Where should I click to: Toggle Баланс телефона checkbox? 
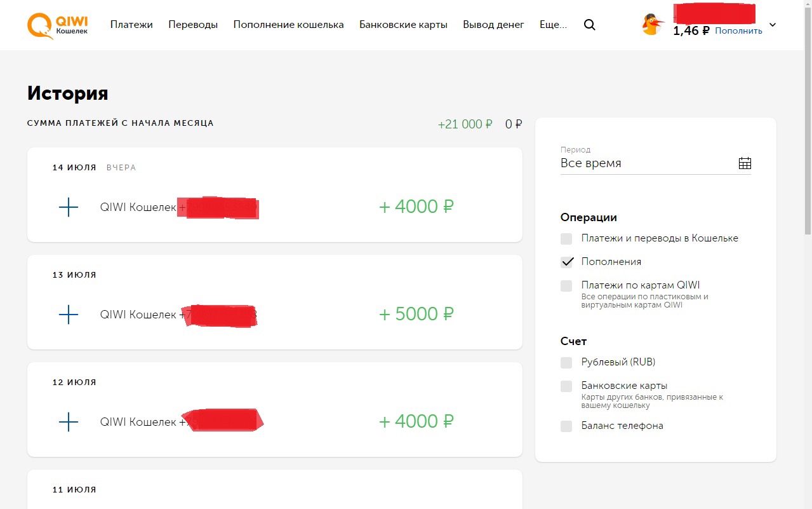coord(566,426)
